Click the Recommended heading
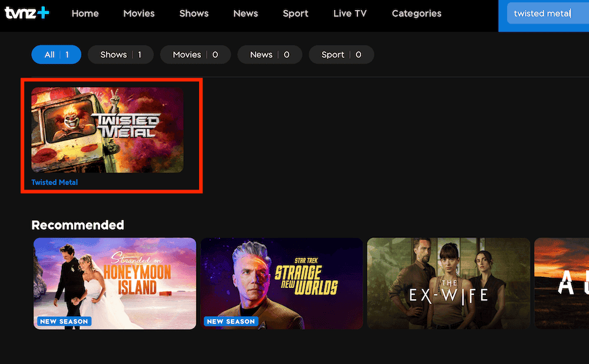Screen dimensions: 589x364 pos(78,225)
